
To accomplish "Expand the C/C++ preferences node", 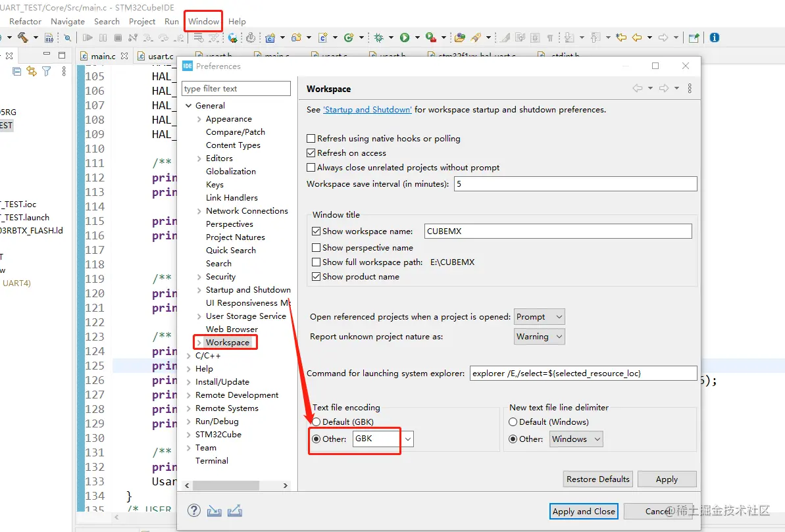I will 189,356.
